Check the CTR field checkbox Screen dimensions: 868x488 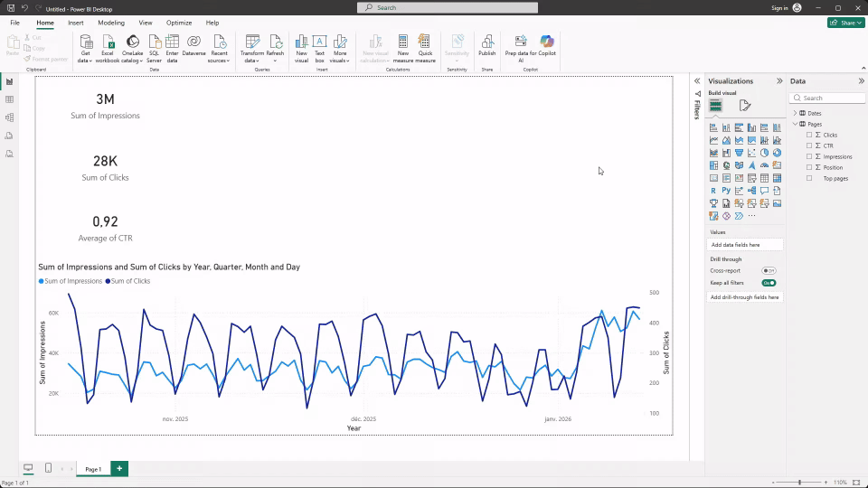809,145
